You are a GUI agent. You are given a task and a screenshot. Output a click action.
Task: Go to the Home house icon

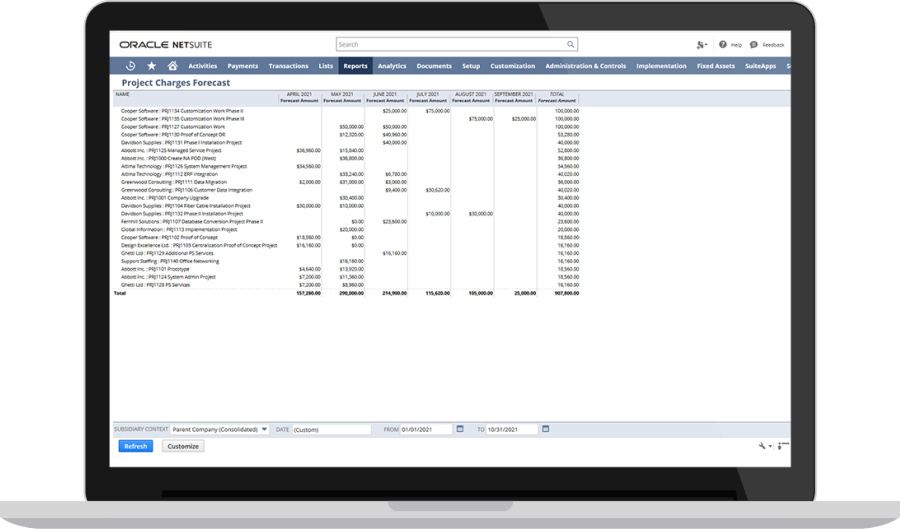coord(172,65)
